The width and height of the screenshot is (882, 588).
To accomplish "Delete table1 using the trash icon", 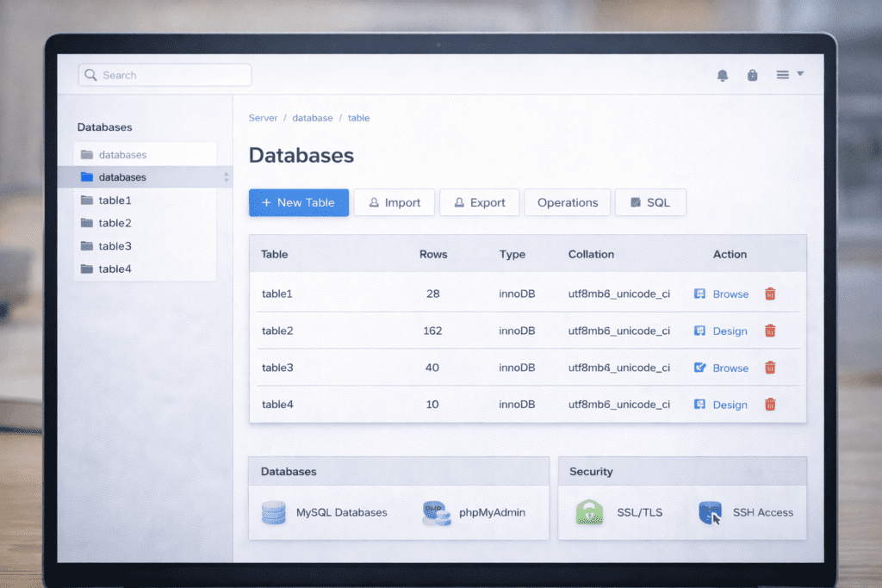I will (769, 294).
